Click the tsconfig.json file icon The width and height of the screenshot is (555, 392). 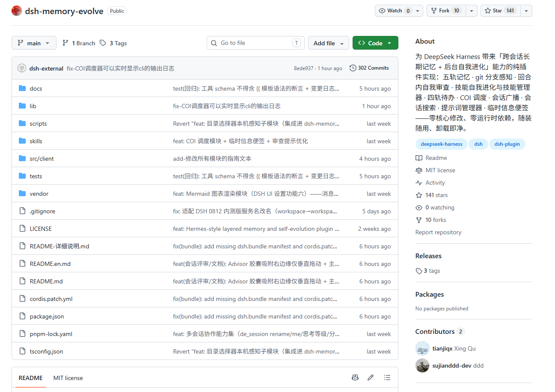point(22,351)
